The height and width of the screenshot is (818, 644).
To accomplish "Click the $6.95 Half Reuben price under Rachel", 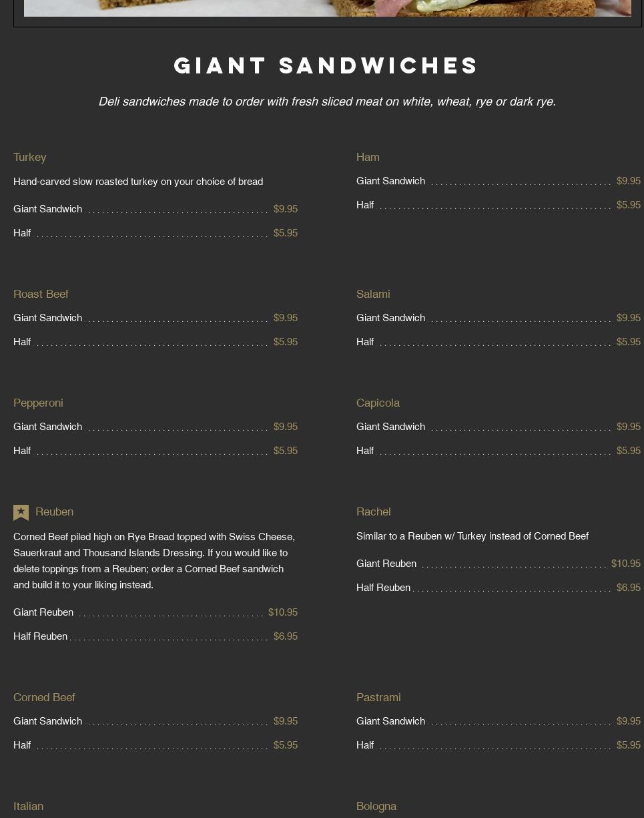I will [629, 588].
